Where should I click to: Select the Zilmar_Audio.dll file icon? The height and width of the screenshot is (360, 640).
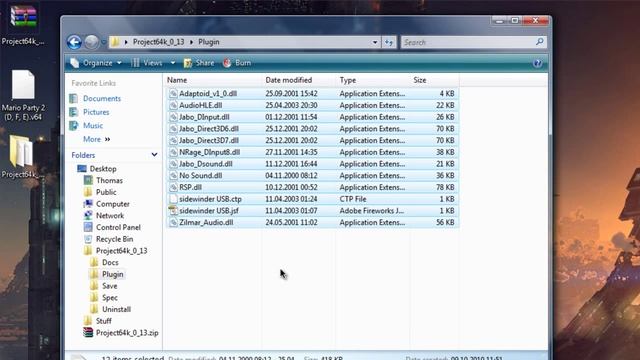click(x=173, y=222)
